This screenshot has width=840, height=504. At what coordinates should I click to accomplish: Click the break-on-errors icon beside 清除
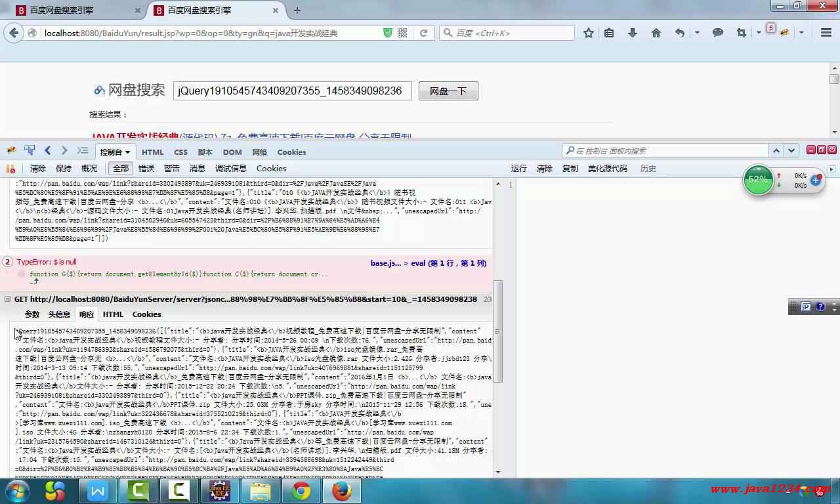click(10, 169)
